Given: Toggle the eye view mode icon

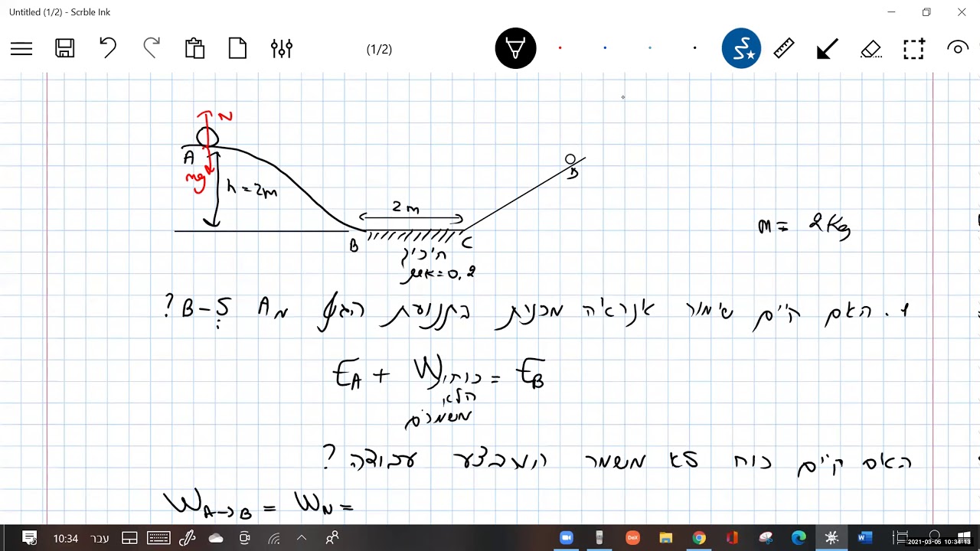Looking at the screenshot, I should tap(958, 48).
